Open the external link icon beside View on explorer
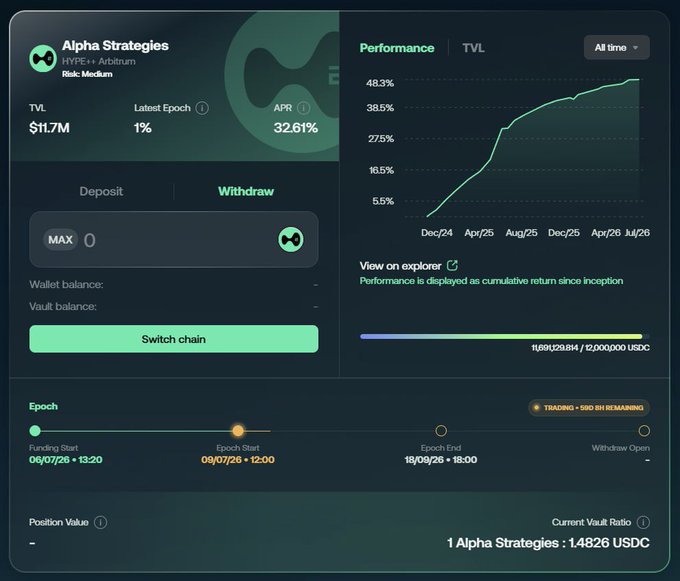The height and width of the screenshot is (581, 680). 452,265
